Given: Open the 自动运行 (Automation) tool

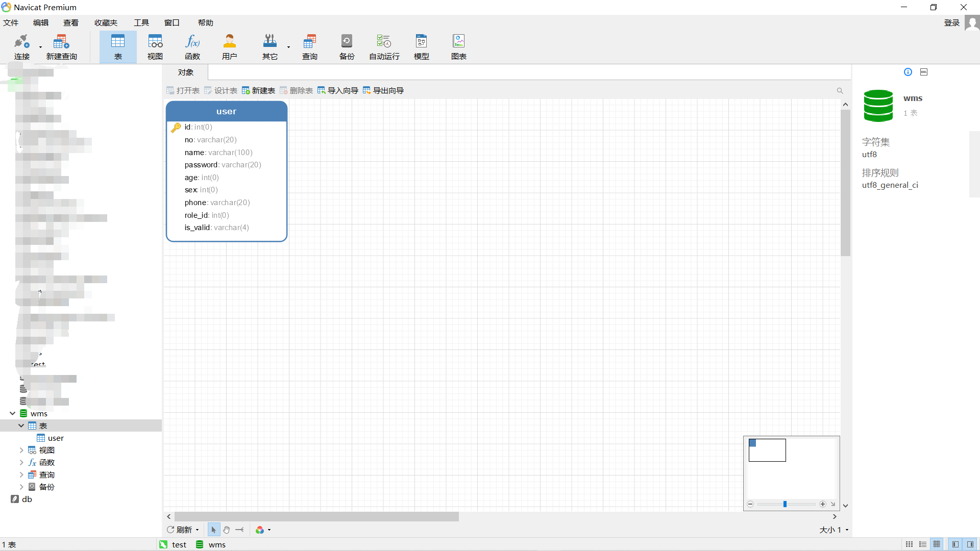Looking at the screenshot, I should [384, 47].
